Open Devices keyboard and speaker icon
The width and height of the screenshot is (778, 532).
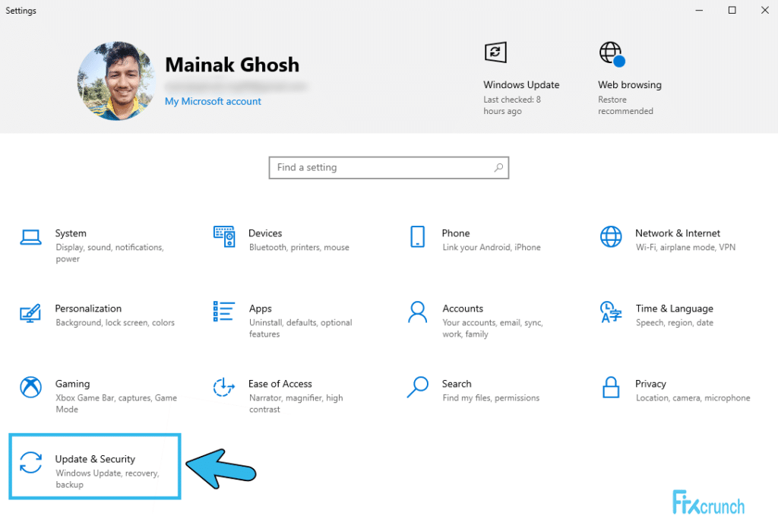tap(224, 236)
